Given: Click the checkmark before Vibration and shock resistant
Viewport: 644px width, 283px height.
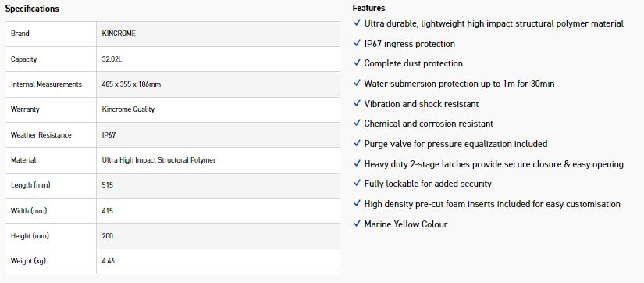Looking at the screenshot, I should (x=357, y=103).
